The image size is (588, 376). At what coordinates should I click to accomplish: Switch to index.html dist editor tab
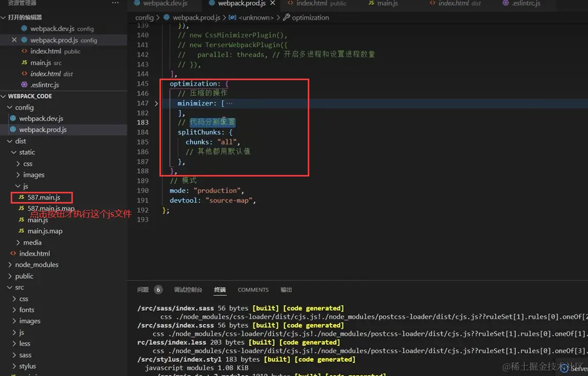pos(455,4)
